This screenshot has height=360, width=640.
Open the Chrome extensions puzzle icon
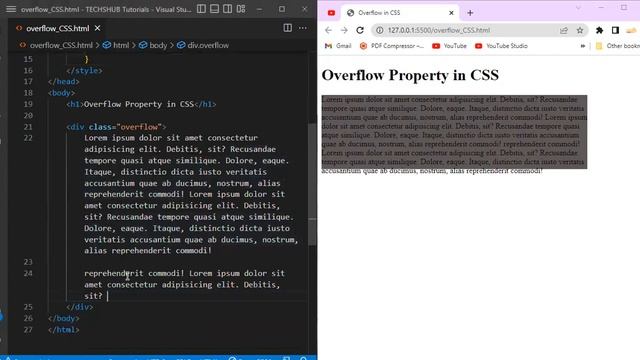[x=599, y=30]
